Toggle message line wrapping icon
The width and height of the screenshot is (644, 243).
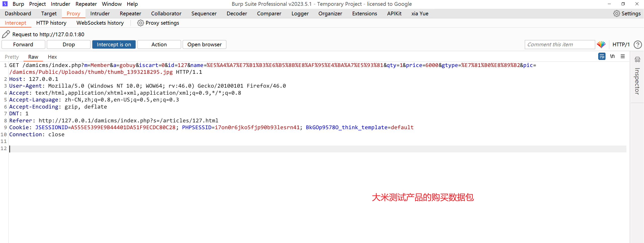(x=602, y=56)
